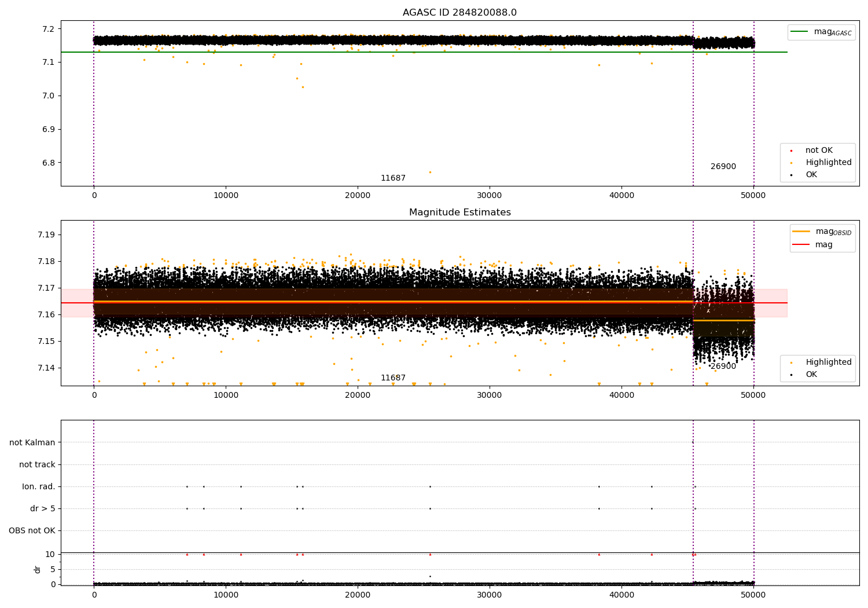Click the 'dr > 5' axis label

coord(43,509)
